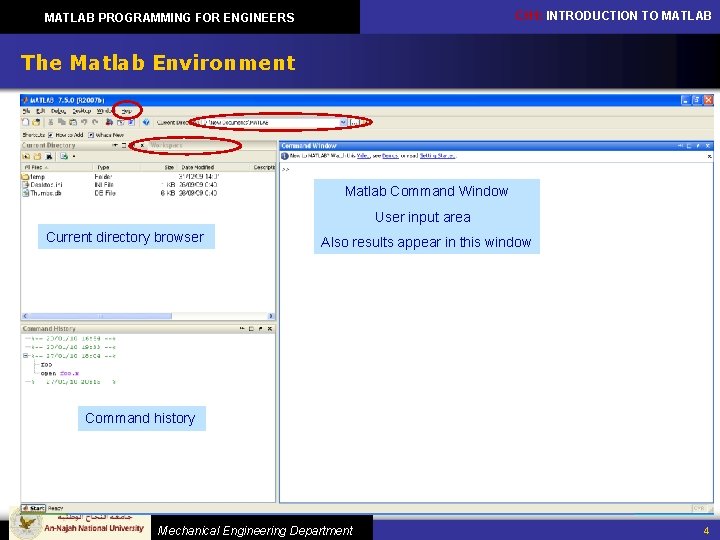Screen dimensions: 720x540
Task: Select the Thumbs.db file row
Action: [x=148, y=193]
